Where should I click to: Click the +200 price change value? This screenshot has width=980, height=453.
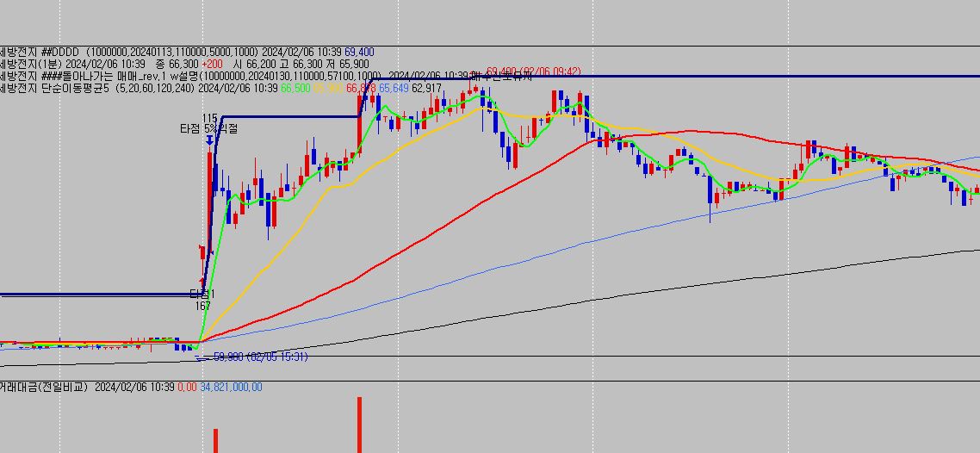pyautogui.click(x=213, y=64)
